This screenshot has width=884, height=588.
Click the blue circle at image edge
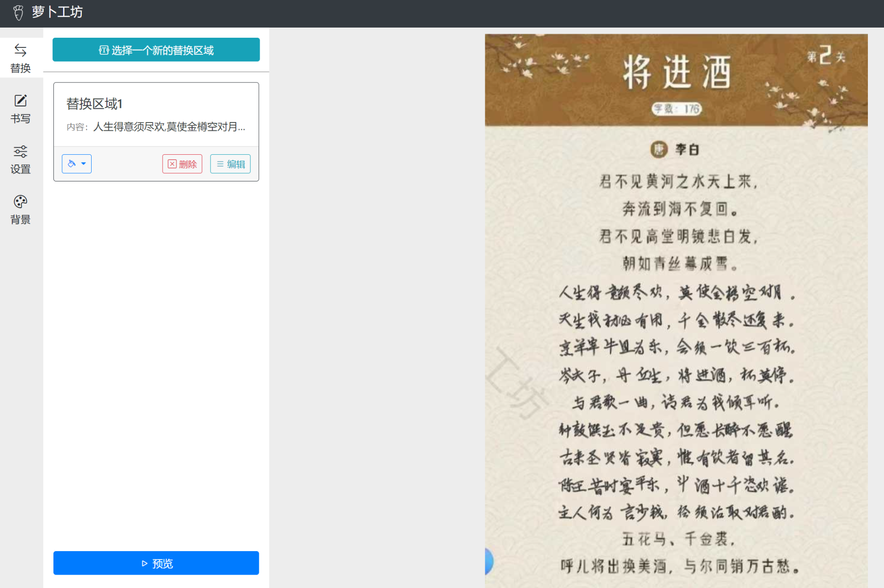tap(489, 561)
